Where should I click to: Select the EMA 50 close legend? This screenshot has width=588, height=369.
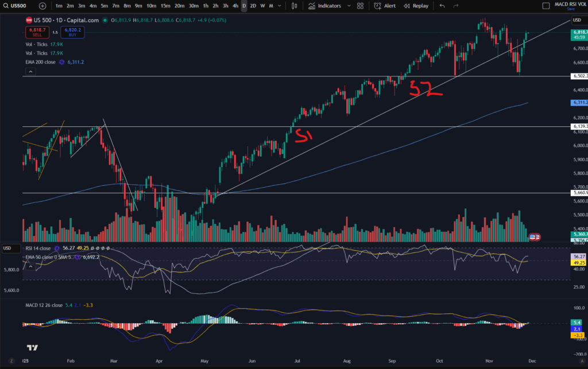click(48, 257)
